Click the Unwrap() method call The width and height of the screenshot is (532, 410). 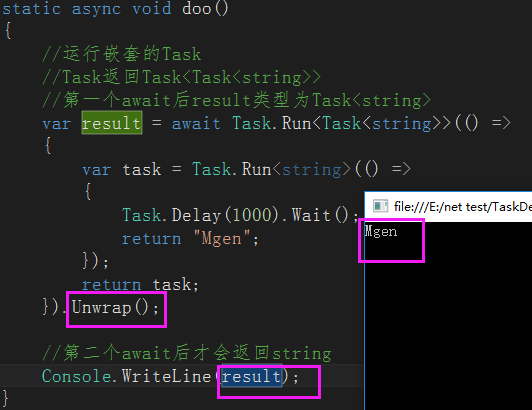click(x=115, y=308)
